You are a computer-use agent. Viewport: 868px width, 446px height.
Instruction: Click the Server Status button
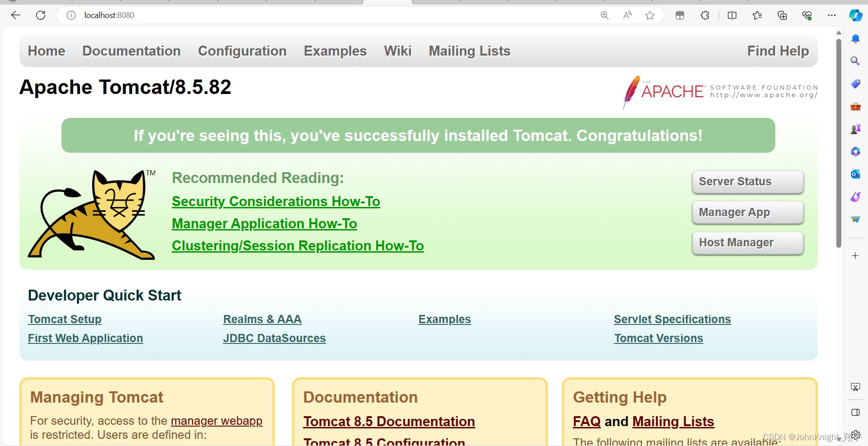(x=748, y=182)
